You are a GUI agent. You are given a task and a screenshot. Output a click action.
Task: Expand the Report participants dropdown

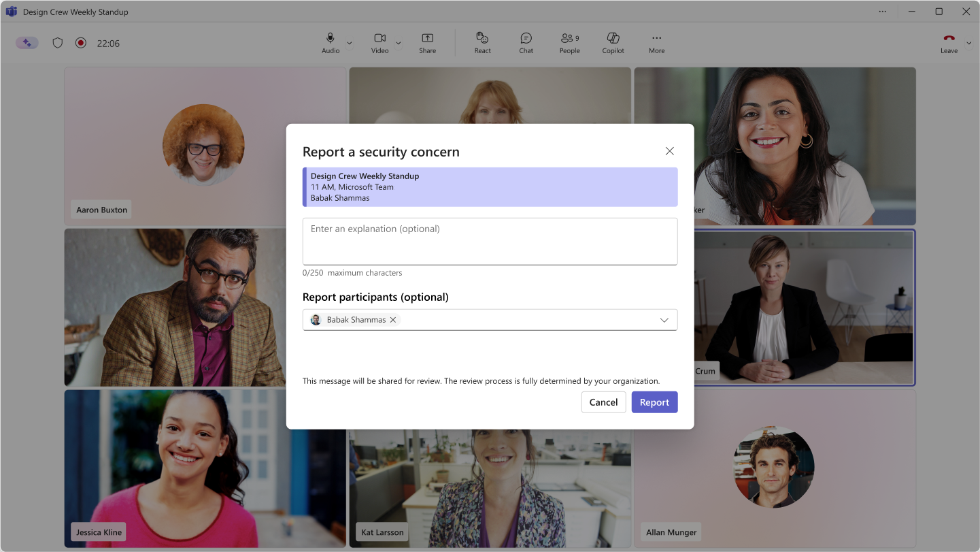[664, 320]
